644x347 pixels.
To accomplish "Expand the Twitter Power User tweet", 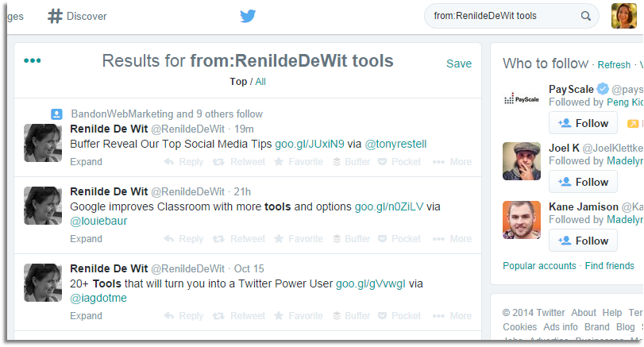I will coord(87,316).
